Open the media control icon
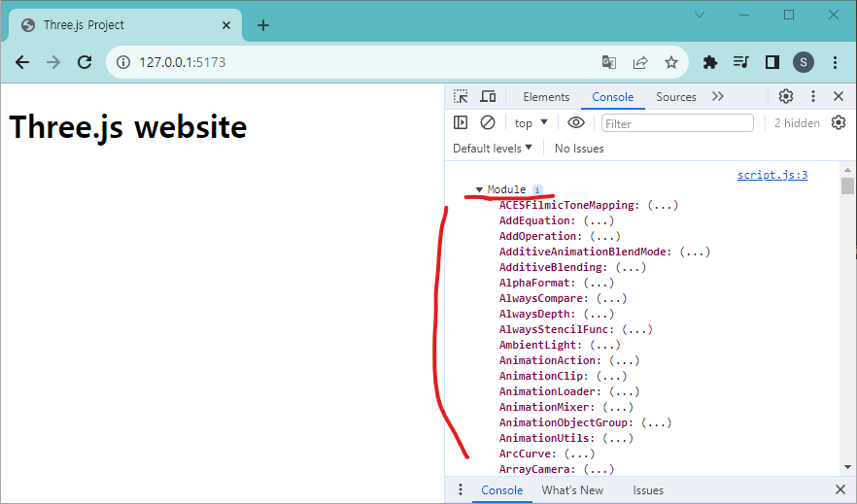 [740, 62]
